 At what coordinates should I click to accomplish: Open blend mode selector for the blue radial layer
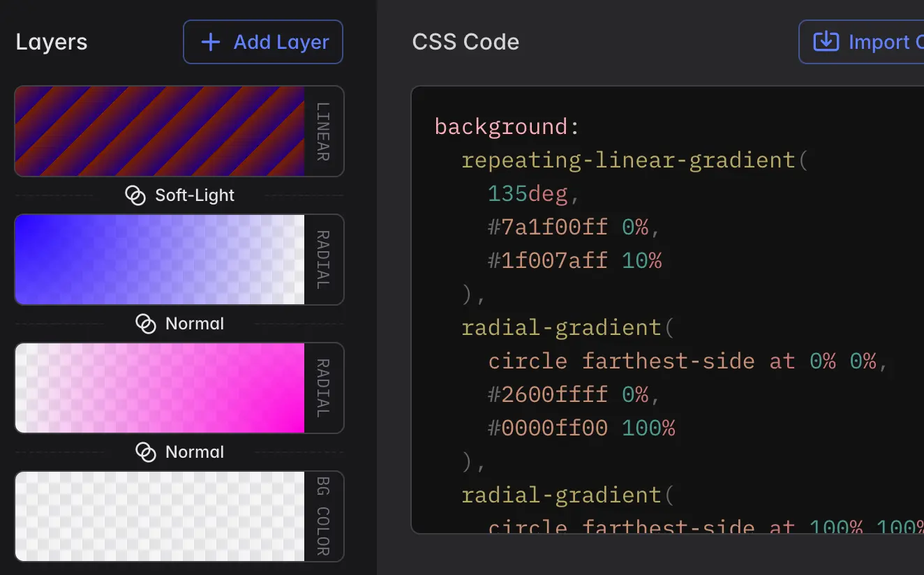[x=179, y=324]
